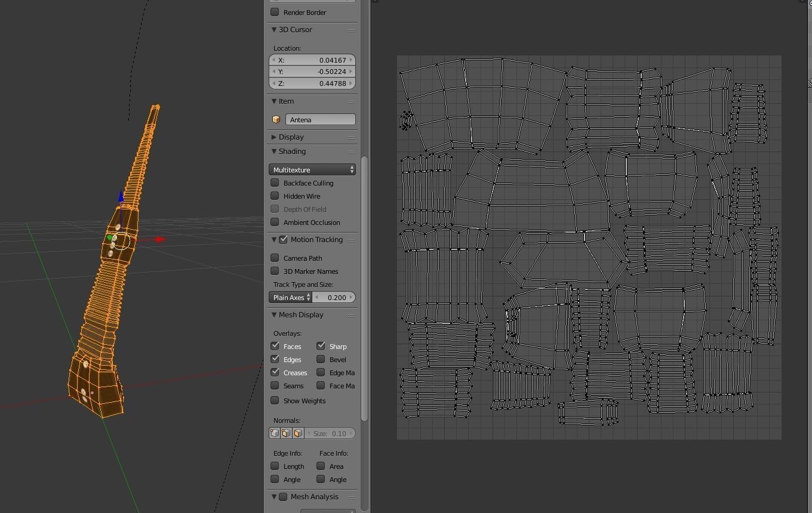Click the properties panel vertical scrollbar
Screen dimensions: 812x513
click(x=364, y=288)
